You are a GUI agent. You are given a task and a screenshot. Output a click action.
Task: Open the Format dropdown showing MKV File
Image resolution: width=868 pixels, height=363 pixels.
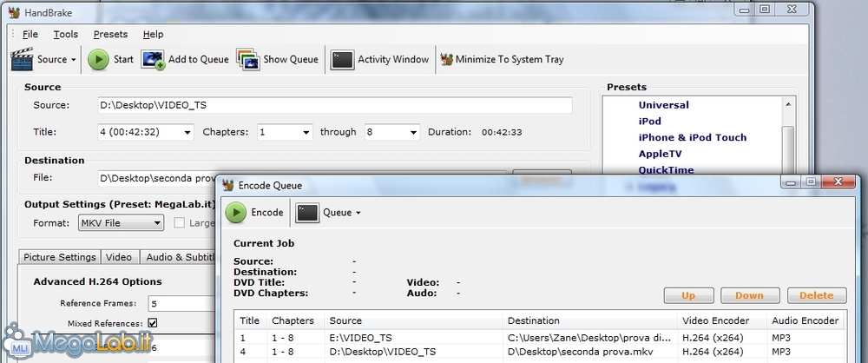point(121,223)
